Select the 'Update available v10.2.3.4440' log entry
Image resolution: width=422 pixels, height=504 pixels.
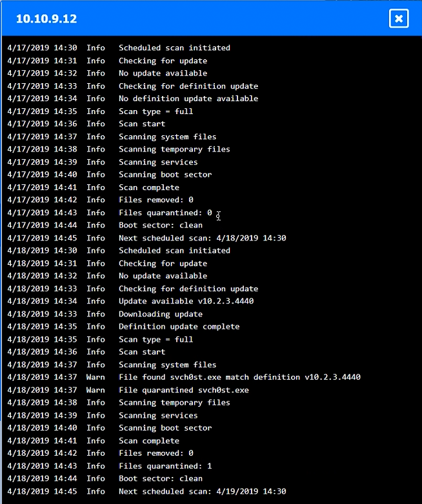click(186, 302)
